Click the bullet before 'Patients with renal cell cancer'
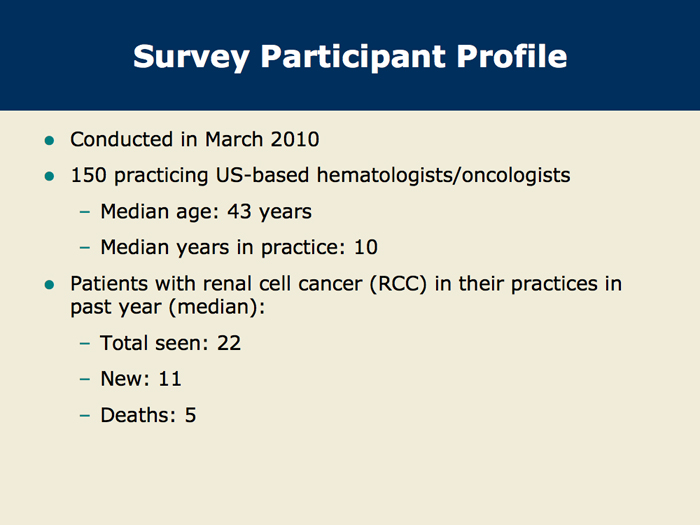The height and width of the screenshot is (525, 700). 49,285
